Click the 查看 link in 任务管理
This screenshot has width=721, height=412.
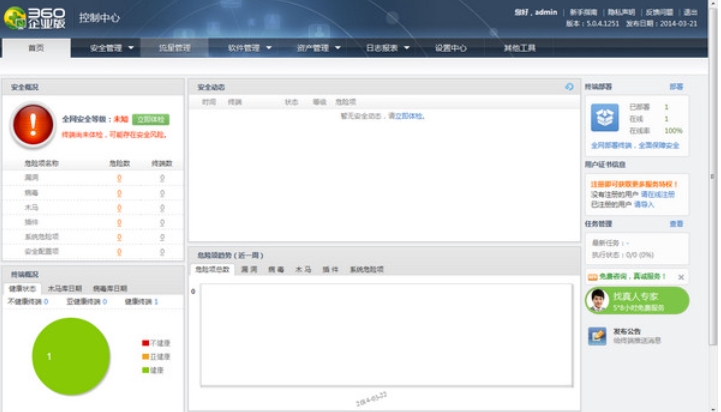click(676, 224)
